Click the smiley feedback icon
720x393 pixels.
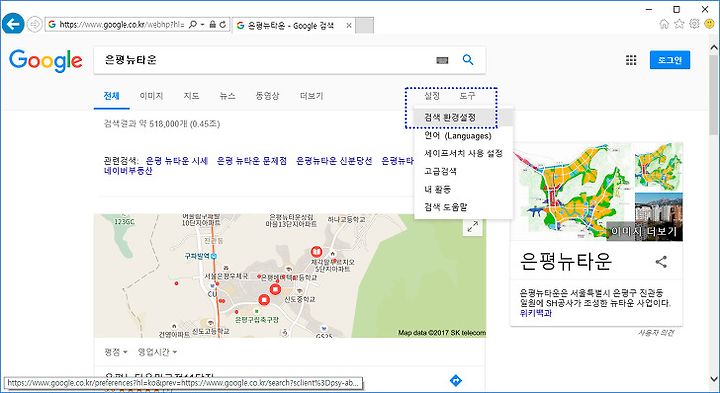point(709,24)
